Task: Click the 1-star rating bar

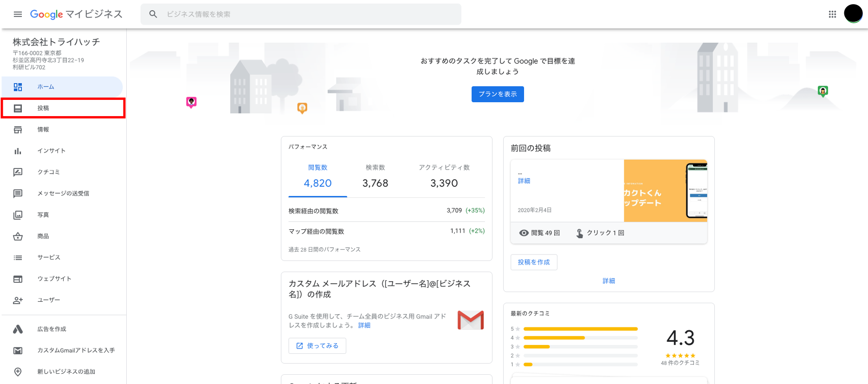Action: click(580, 364)
